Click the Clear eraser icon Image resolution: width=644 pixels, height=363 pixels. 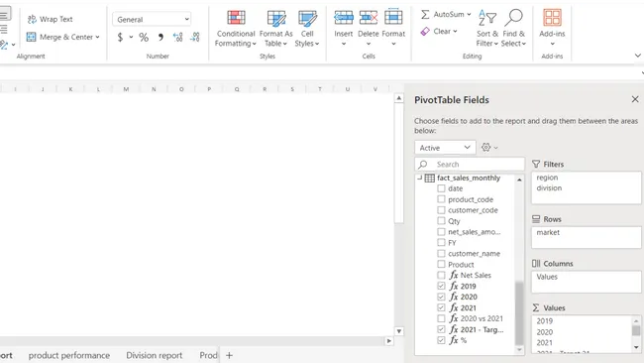425,32
